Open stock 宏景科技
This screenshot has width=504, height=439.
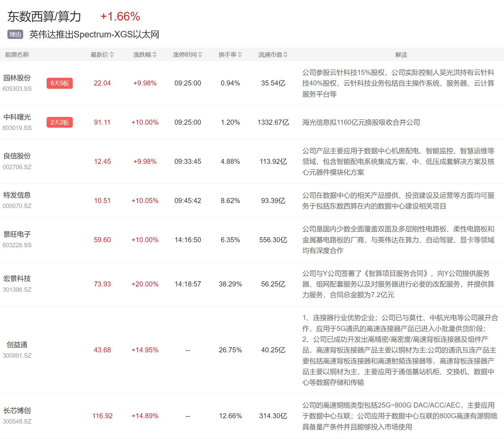pos(17,279)
